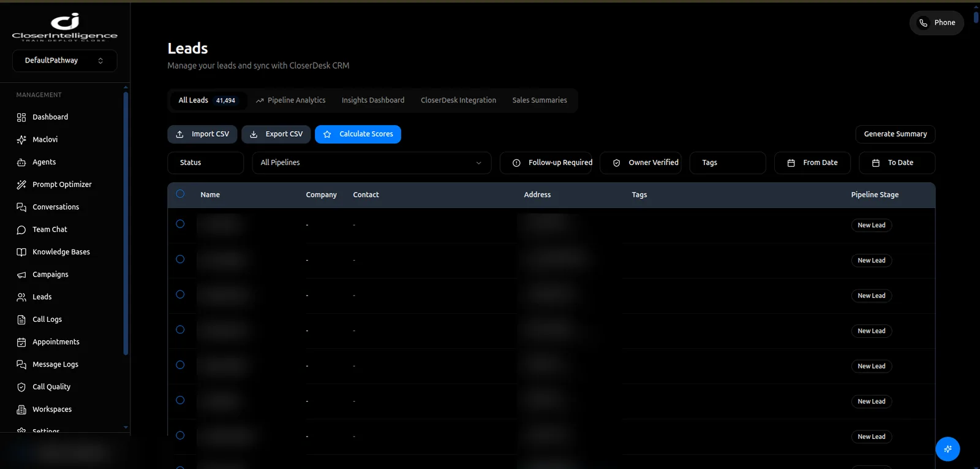Click the Campaigns megaphone icon
Screen dimensions: 980x469
[x=21, y=275]
